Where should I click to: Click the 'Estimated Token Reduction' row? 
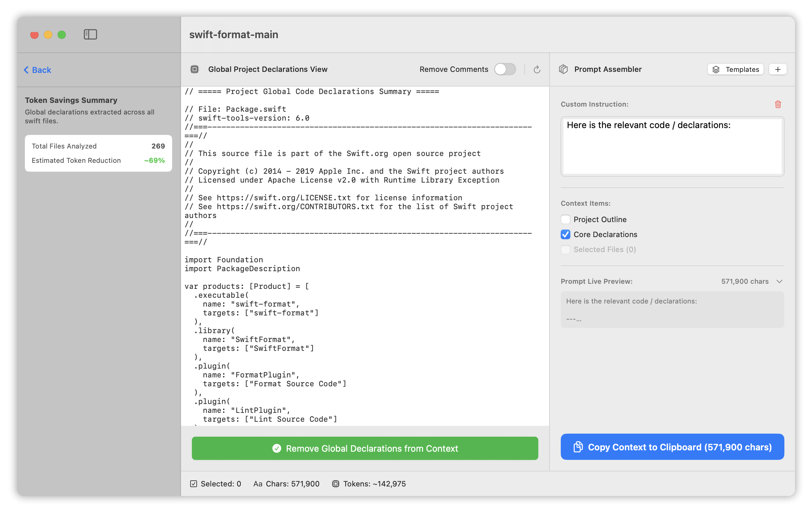point(98,160)
